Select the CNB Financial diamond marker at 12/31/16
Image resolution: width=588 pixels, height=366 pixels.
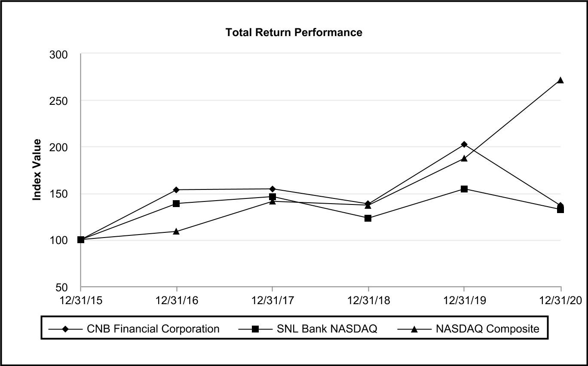point(176,190)
